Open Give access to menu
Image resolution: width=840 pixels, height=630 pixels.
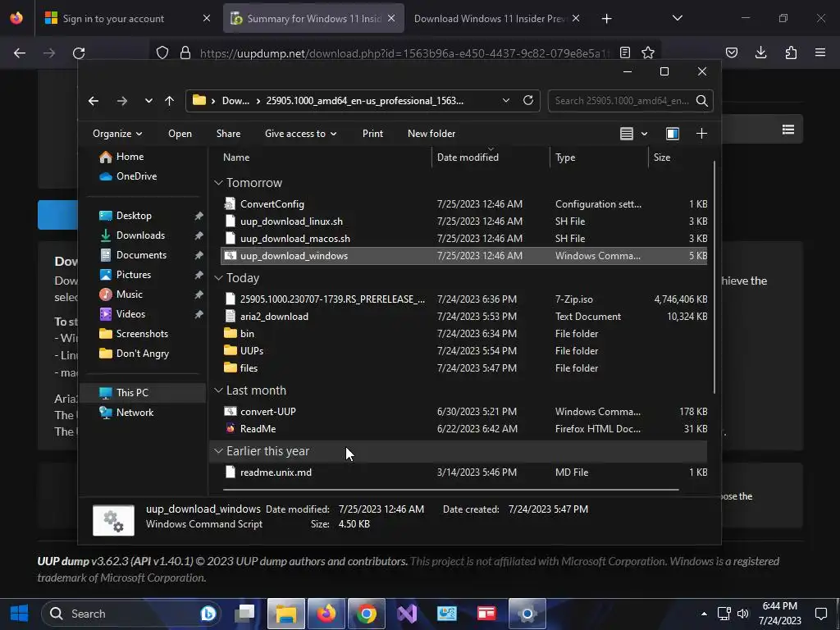pyautogui.click(x=300, y=134)
